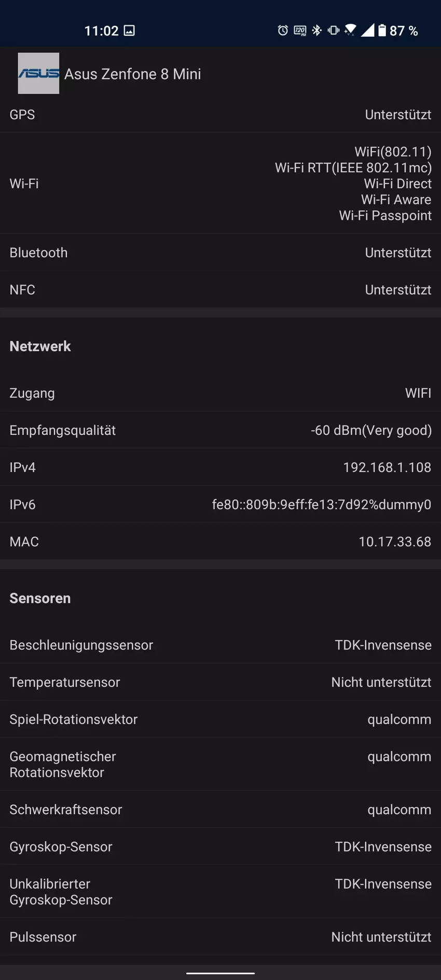Screen dimensions: 441x980
Task: Tap the bottom navigation gesture handle
Action: click(x=220, y=973)
